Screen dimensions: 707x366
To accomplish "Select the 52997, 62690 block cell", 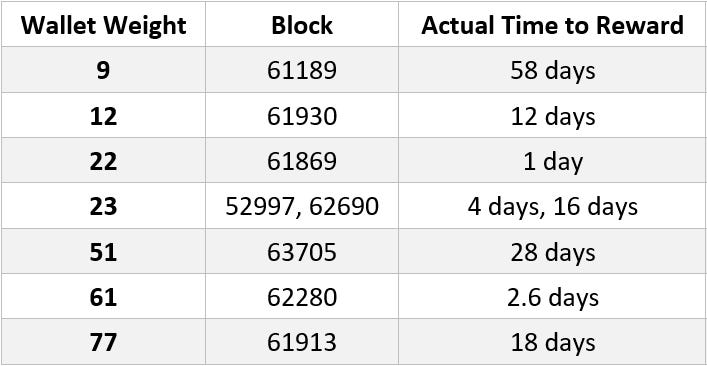I will 302,206.
